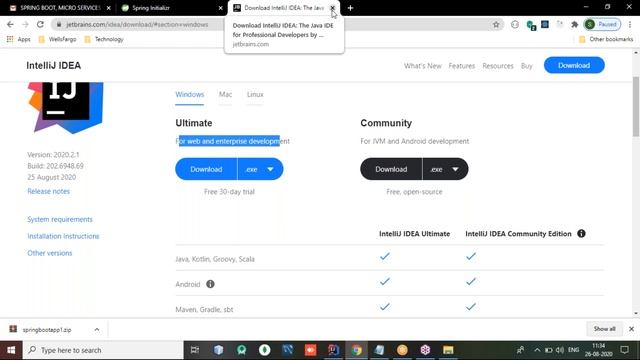Open Other versions link
This screenshot has width=640, height=360.
[50, 253]
